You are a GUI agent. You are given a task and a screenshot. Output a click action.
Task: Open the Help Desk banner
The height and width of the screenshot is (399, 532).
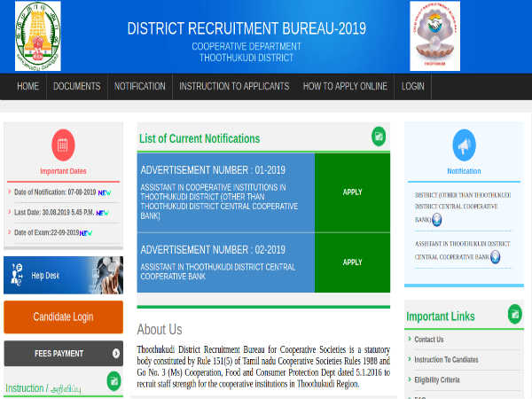click(x=63, y=275)
